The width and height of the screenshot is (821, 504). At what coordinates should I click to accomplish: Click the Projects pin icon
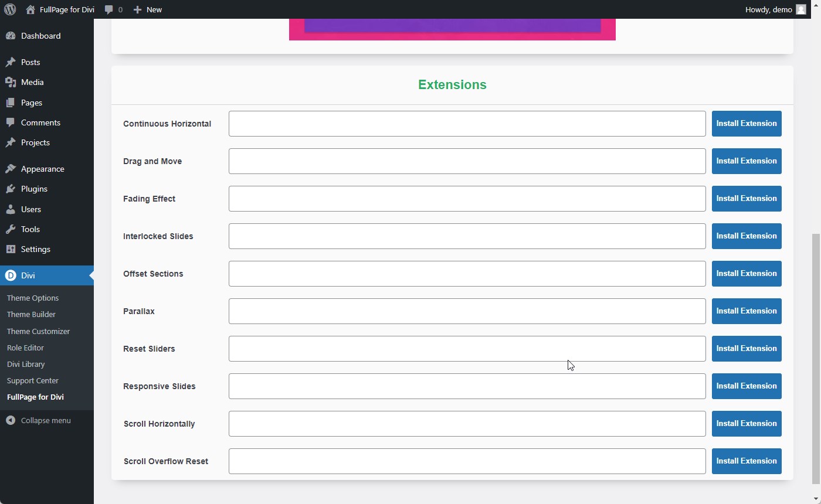click(11, 142)
